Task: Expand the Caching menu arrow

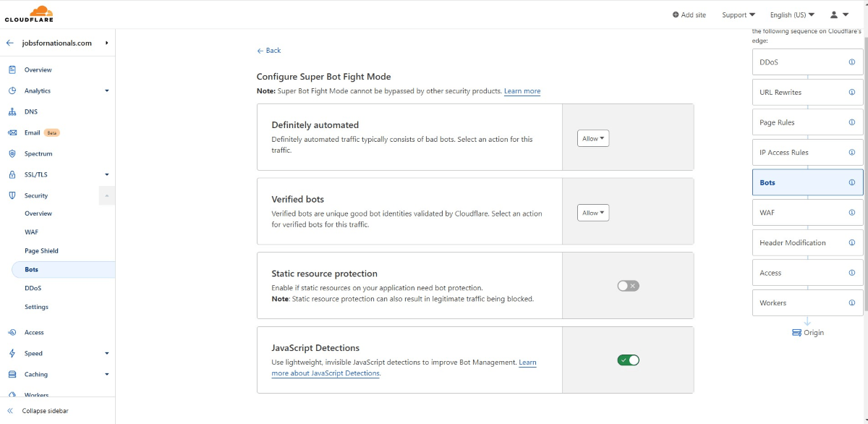Action: [x=107, y=374]
